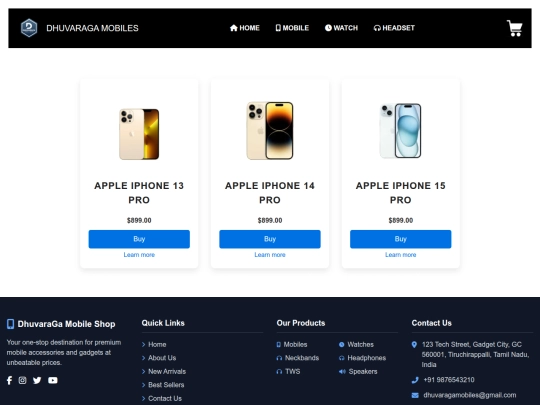Click the Dhuvaraga Mobiles logo
This screenshot has height=405, width=540.
point(29,28)
